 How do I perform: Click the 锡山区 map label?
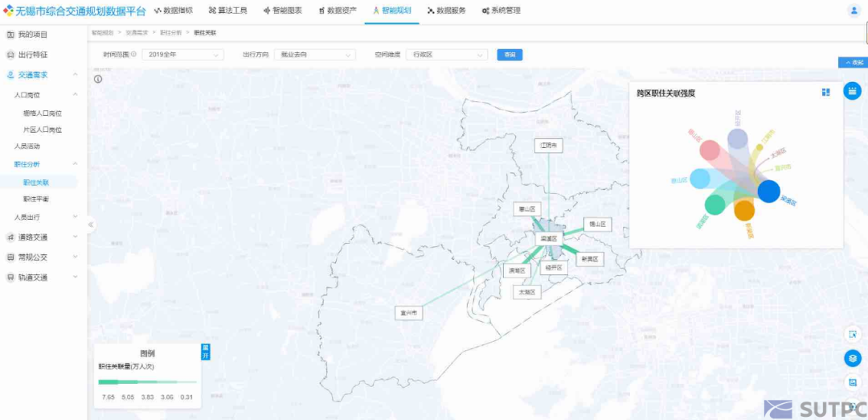point(598,224)
